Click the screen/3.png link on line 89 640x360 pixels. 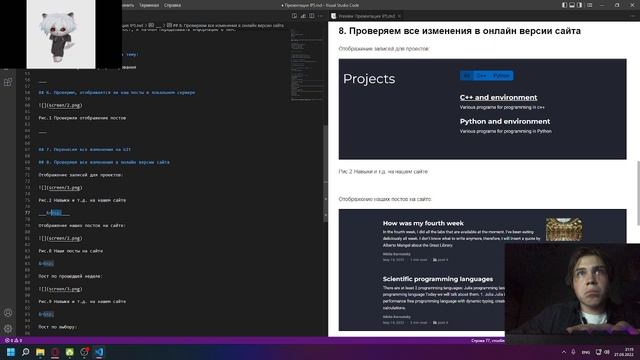click(x=64, y=289)
